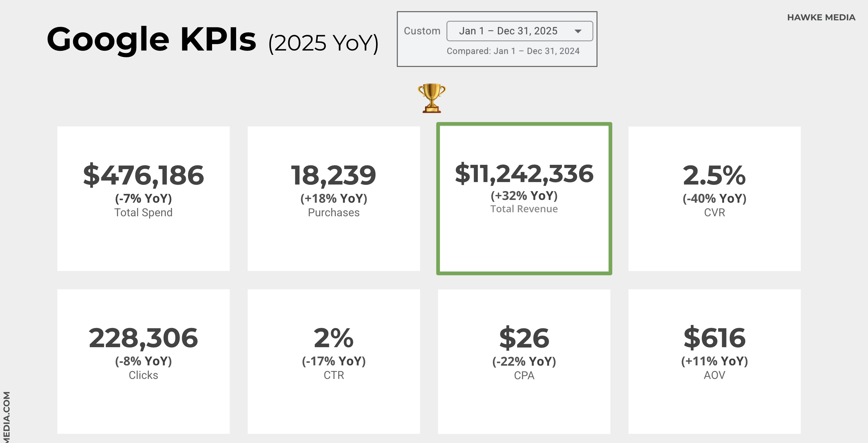
Task: Click the Custom date range label
Action: point(422,31)
